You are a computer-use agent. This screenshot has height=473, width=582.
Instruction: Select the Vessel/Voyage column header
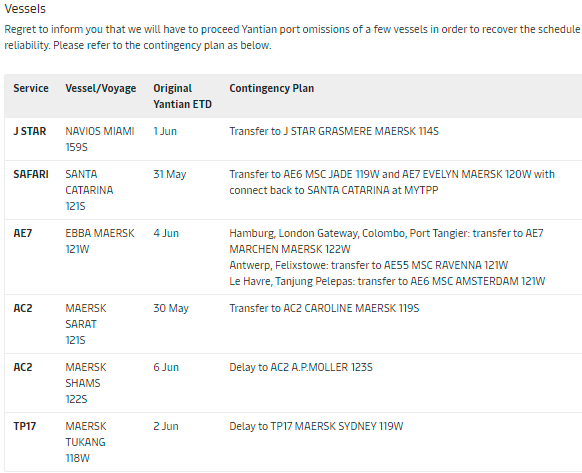click(101, 88)
